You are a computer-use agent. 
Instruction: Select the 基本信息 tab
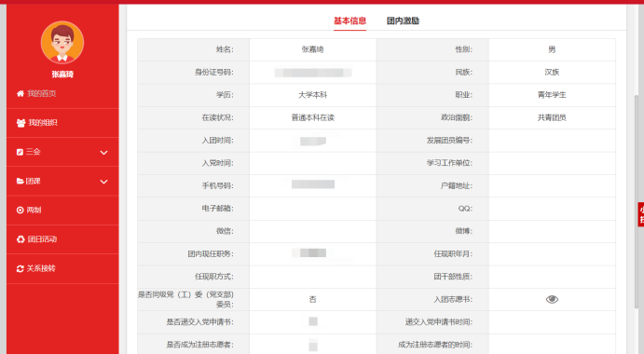pyautogui.click(x=349, y=20)
